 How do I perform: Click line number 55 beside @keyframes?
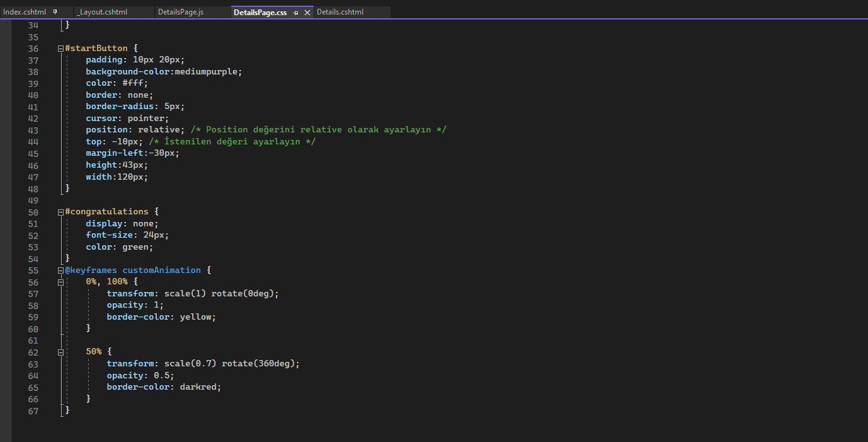click(33, 270)
